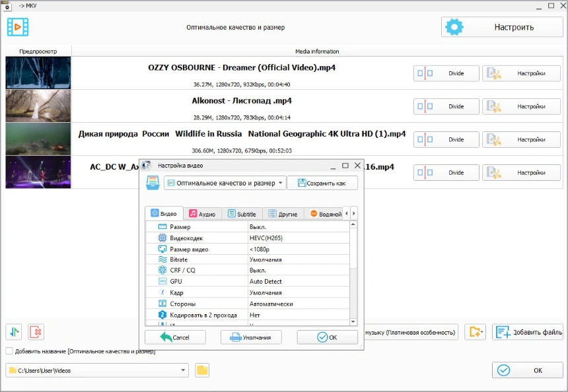Confirm with main window OK button
Viewport: 568px width, 392px height.
click(528, 370)
